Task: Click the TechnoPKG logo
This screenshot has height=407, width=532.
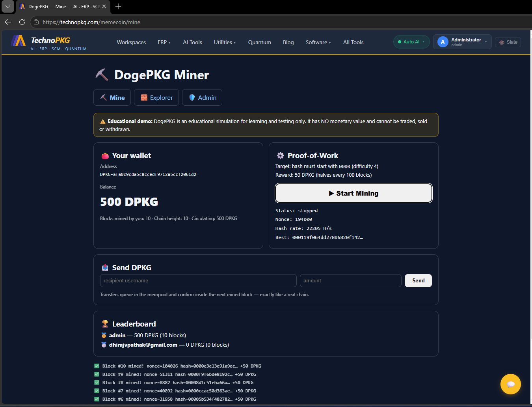Action: click(x=48, y=43)
